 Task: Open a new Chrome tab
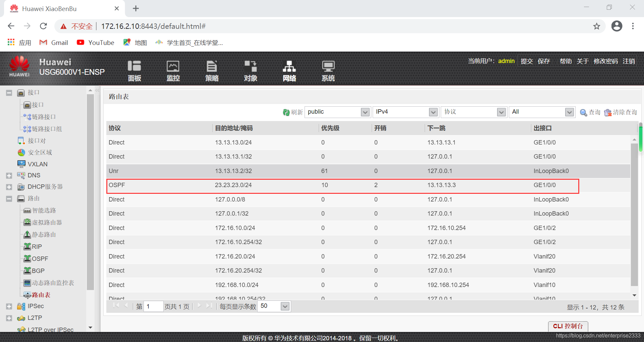(136, 8)
